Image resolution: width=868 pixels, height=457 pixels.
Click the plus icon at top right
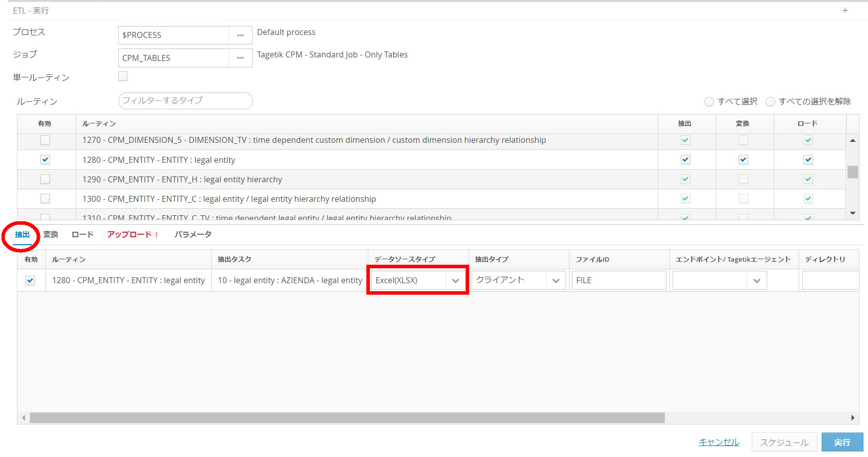pos(845,10)
